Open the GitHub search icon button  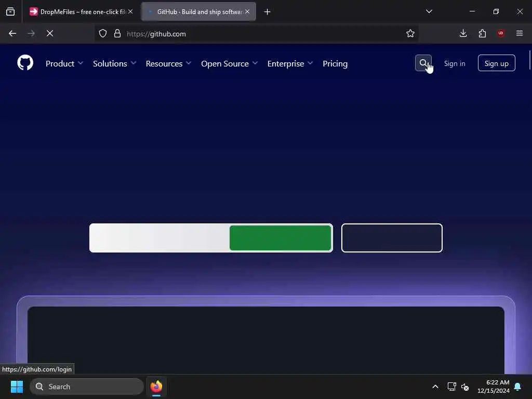pos(423,63)
